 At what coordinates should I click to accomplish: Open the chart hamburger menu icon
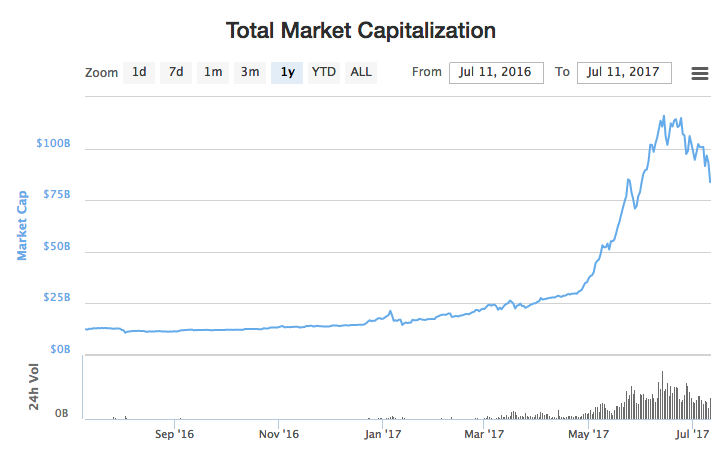tap(700, 73)
